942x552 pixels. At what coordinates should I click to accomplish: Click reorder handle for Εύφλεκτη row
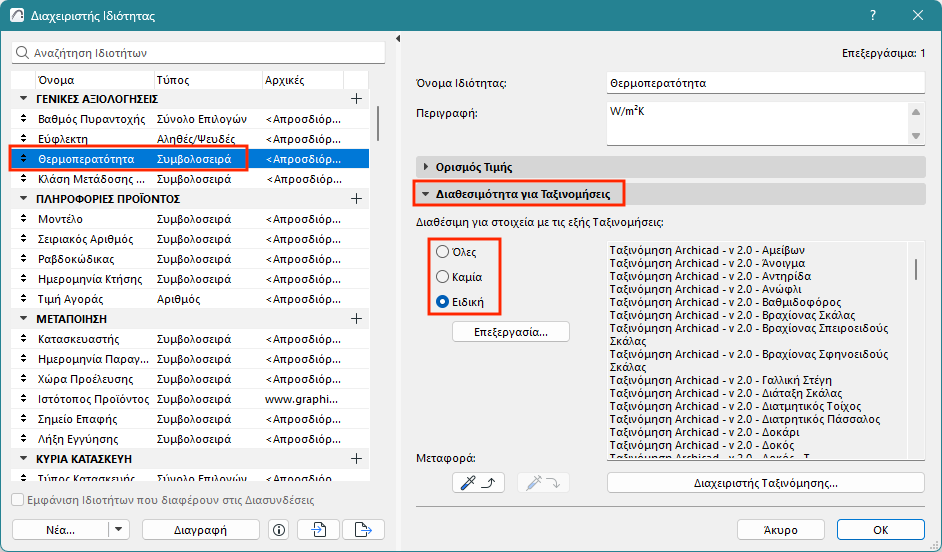(23, 139)
